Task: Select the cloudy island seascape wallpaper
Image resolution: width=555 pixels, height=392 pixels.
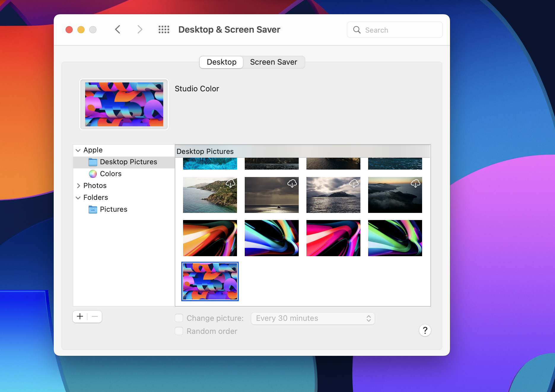Action: point(333,195)
